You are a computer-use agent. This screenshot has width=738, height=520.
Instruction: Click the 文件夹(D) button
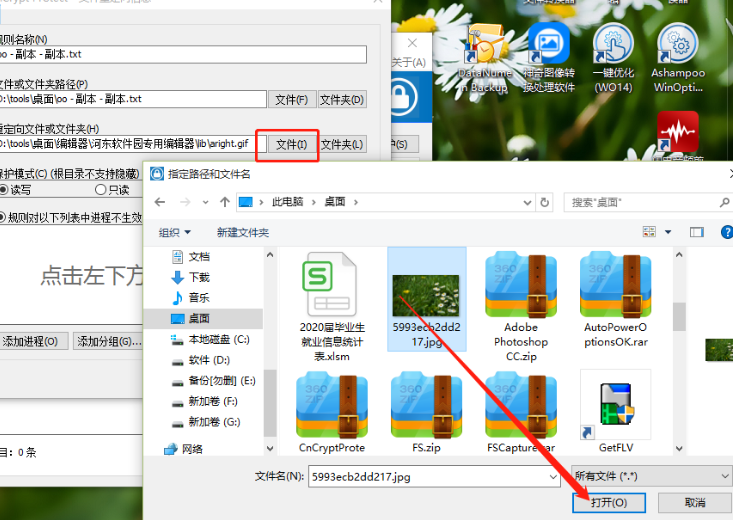342,100
